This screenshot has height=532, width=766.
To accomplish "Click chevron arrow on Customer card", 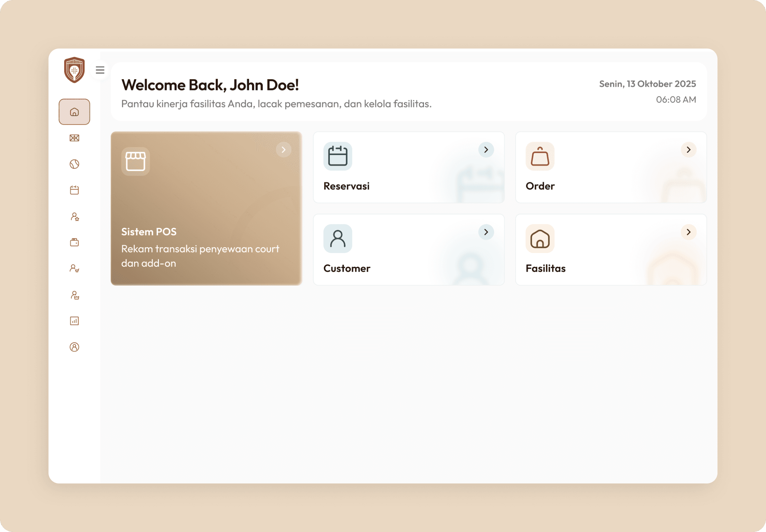I will pyautogui.click(x=486, y=232).
